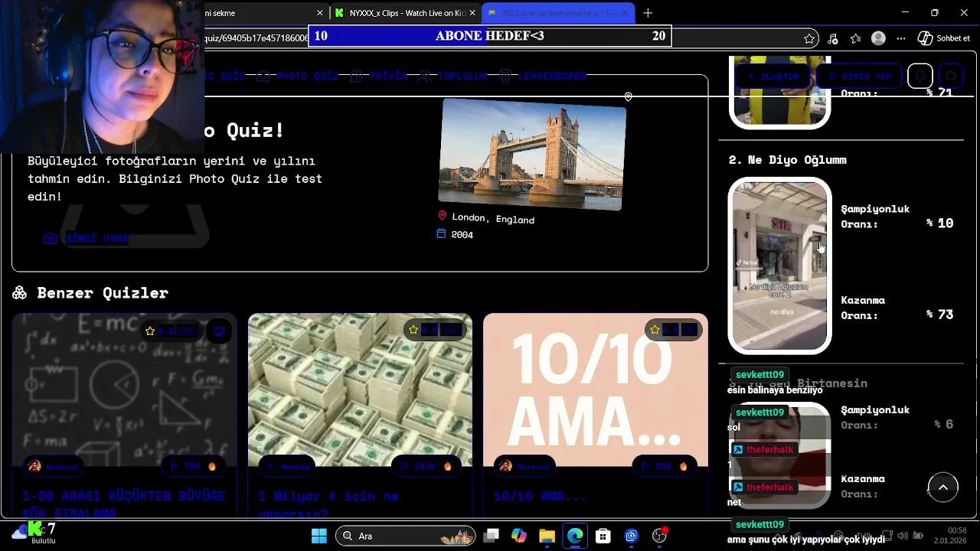Launch Copilot from the taskbar

point(519,536)
